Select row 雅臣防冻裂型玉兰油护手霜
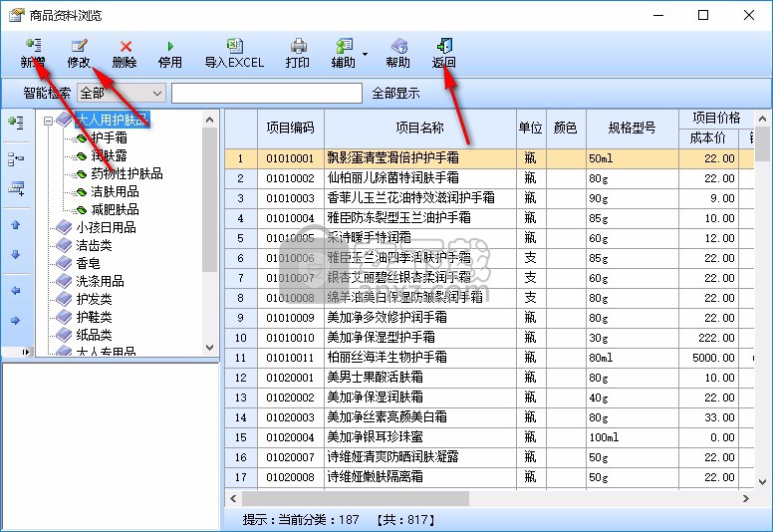Image resolution: width=773 pixels, height=532 pixels. 489,218
